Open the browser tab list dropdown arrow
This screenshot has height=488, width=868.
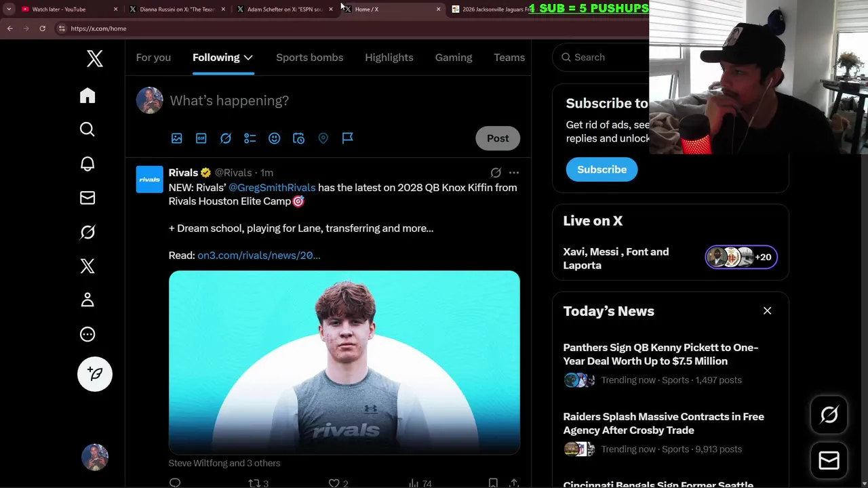pyautogui.click(x=9, y=9)
